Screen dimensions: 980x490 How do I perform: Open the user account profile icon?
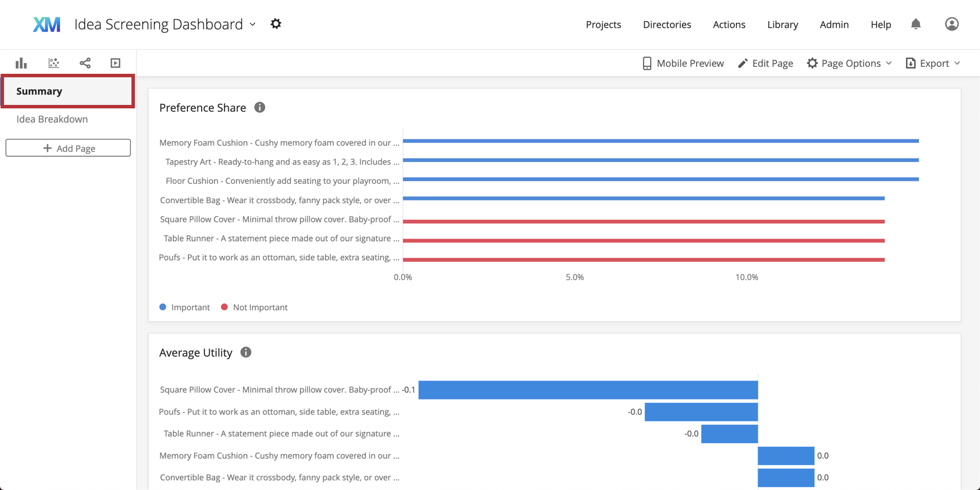[952, 24]
